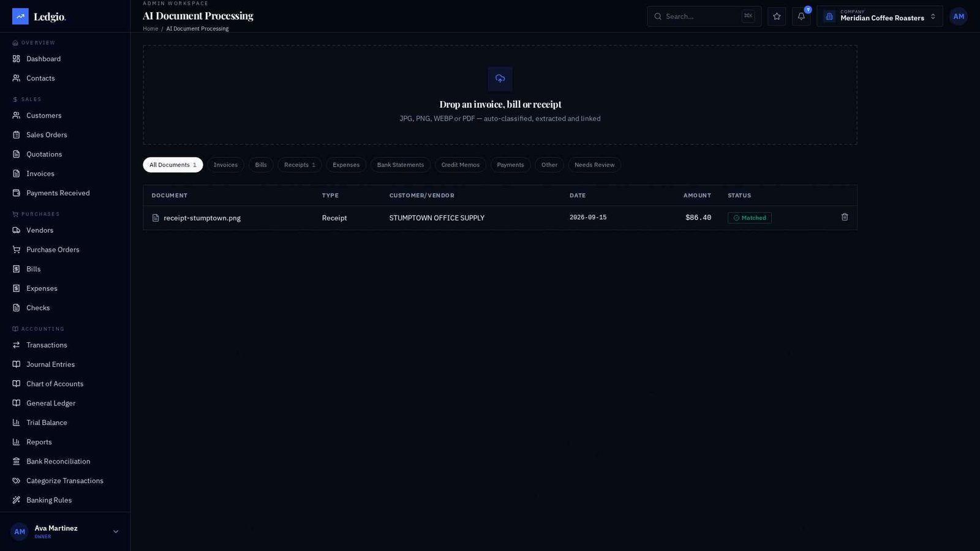The image size is (980, 551).
Task: Open the Dashboard icon in sidebar
Action: (x=17, y=59)
